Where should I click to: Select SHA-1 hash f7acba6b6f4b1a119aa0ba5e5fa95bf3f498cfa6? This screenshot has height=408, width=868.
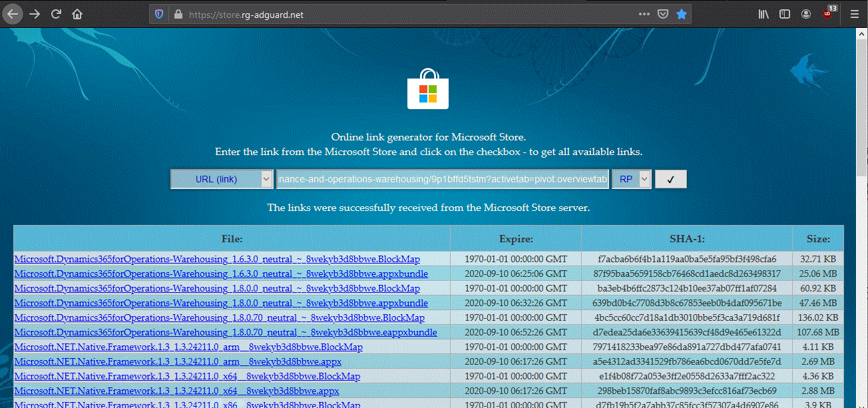(687, 259)
